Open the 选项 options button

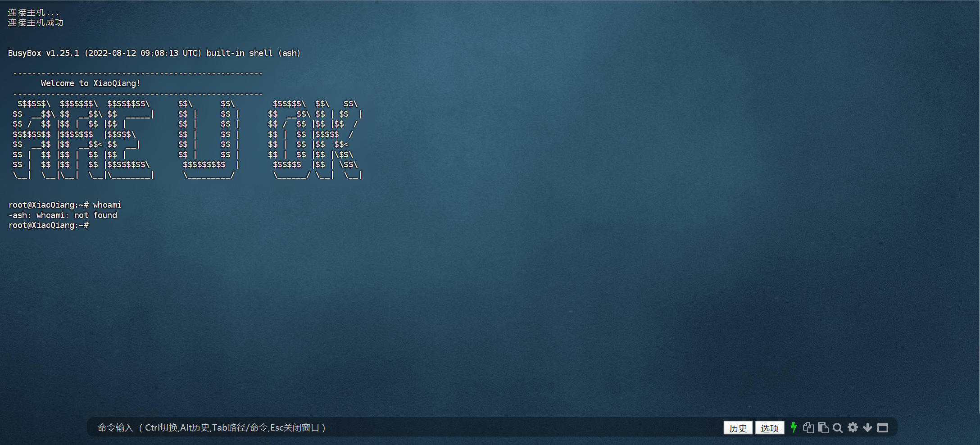click(770, 428)
